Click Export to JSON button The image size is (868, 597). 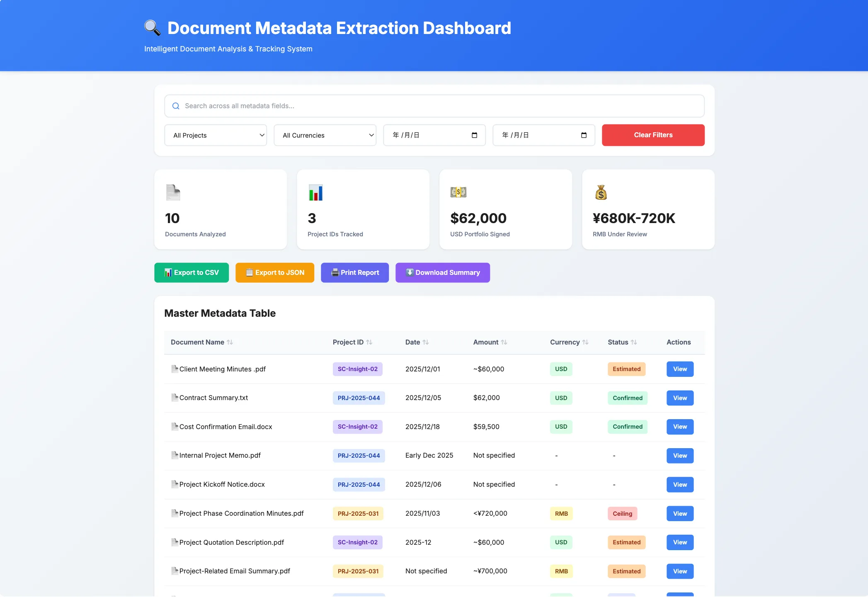click(275, 273)
